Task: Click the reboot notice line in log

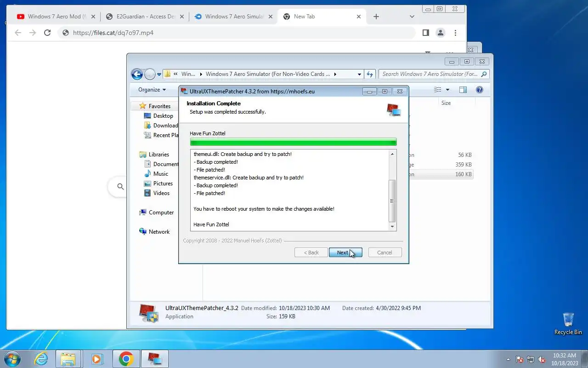Action: [264, 209]
